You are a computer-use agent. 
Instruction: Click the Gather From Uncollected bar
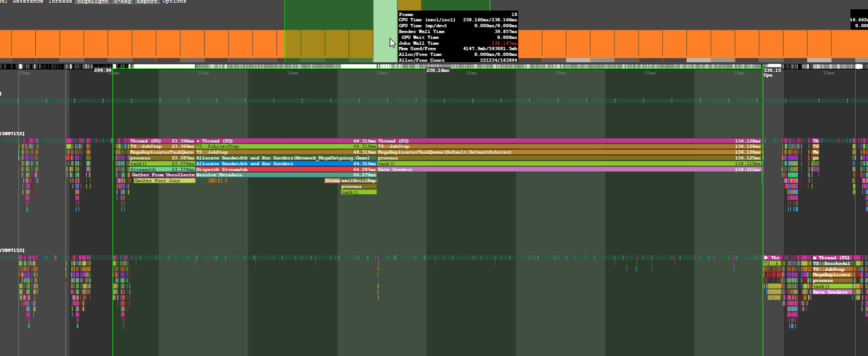tap(163, 175)
